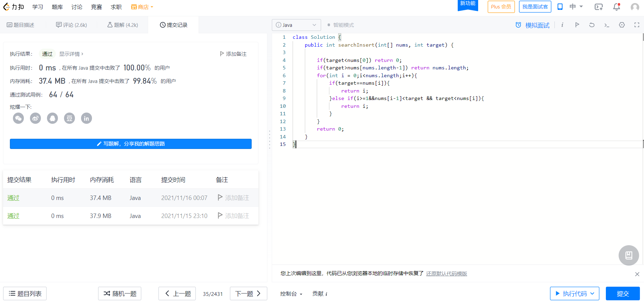Open the user avatar profile

[635, 7]
